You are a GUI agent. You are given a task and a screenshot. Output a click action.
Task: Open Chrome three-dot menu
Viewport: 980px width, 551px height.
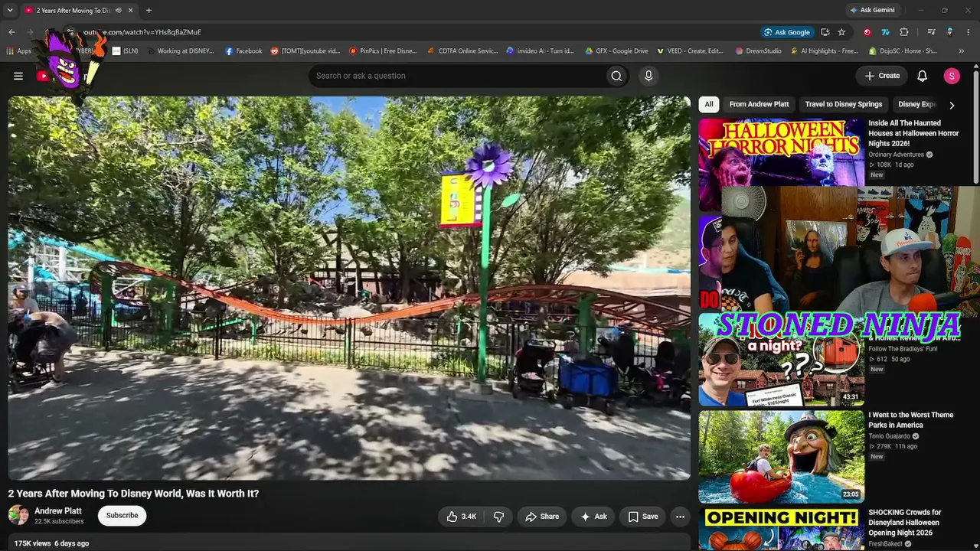967,32
